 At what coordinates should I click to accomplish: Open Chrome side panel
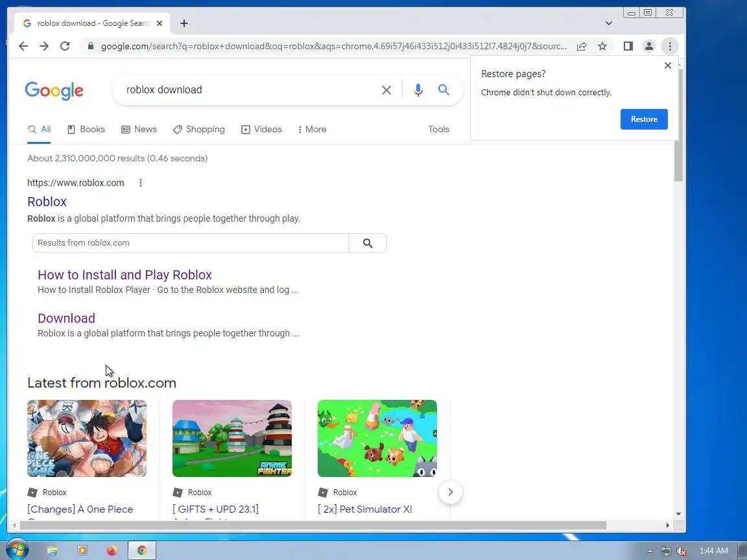(x=628, y=46)
